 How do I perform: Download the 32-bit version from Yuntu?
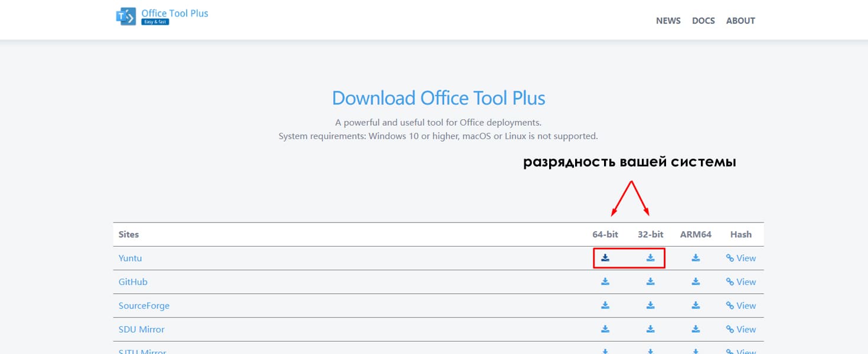point(650,258)
